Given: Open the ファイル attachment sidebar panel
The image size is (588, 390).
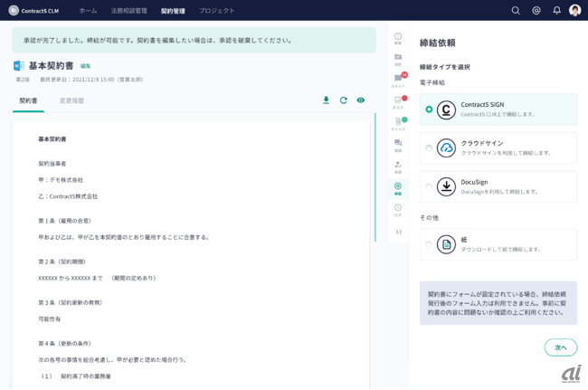Looking at the screenshot, I should pyautogui.click(x=398, y=124).
